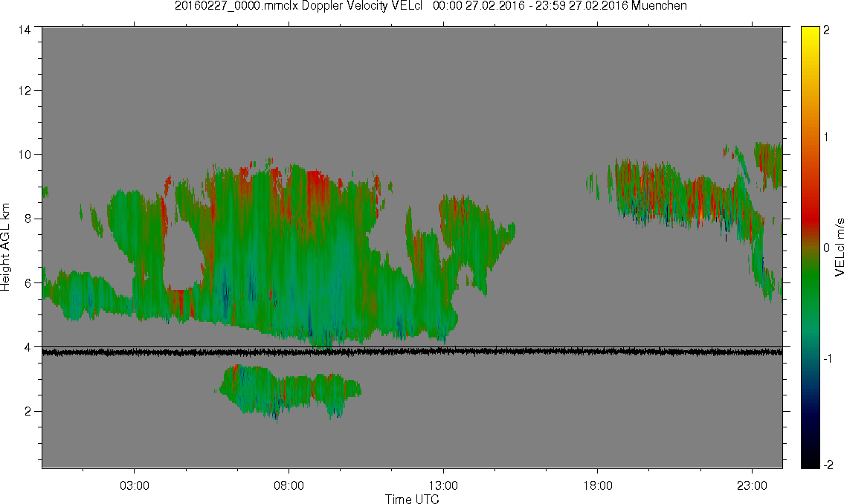
Task: Click the y-axis height label 2
Action: coord(27,412)
